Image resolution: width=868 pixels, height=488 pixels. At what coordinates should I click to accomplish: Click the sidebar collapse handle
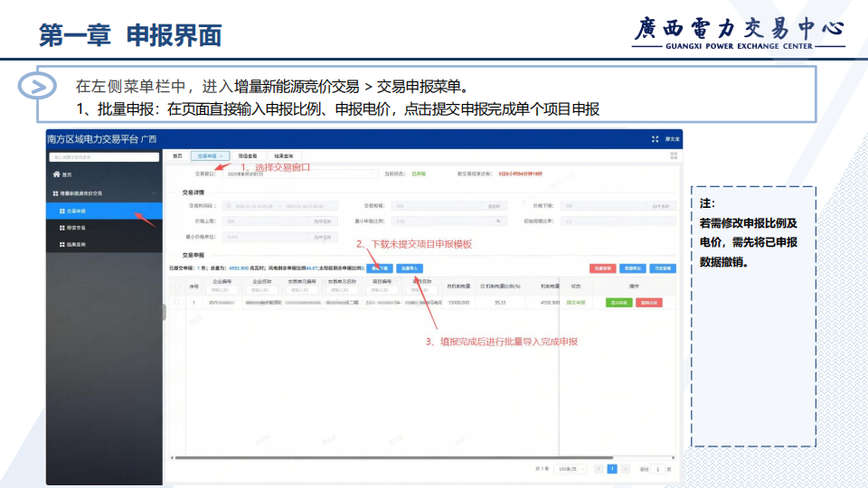tap(165, 312)
